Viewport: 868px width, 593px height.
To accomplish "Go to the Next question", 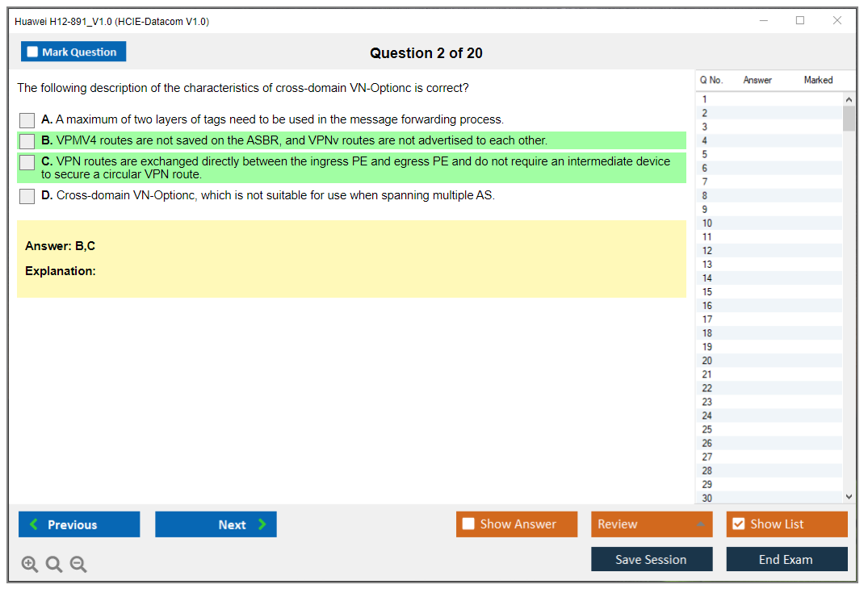I will coord(216,524).
